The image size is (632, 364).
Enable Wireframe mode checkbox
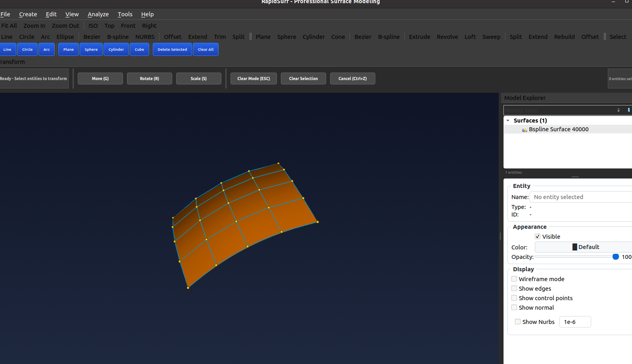(514, 279)
